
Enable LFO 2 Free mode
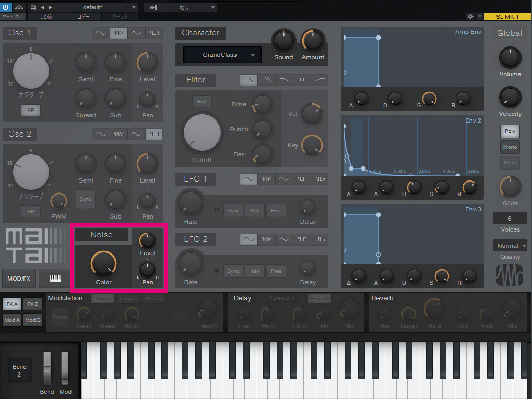[x=276, y=271]
